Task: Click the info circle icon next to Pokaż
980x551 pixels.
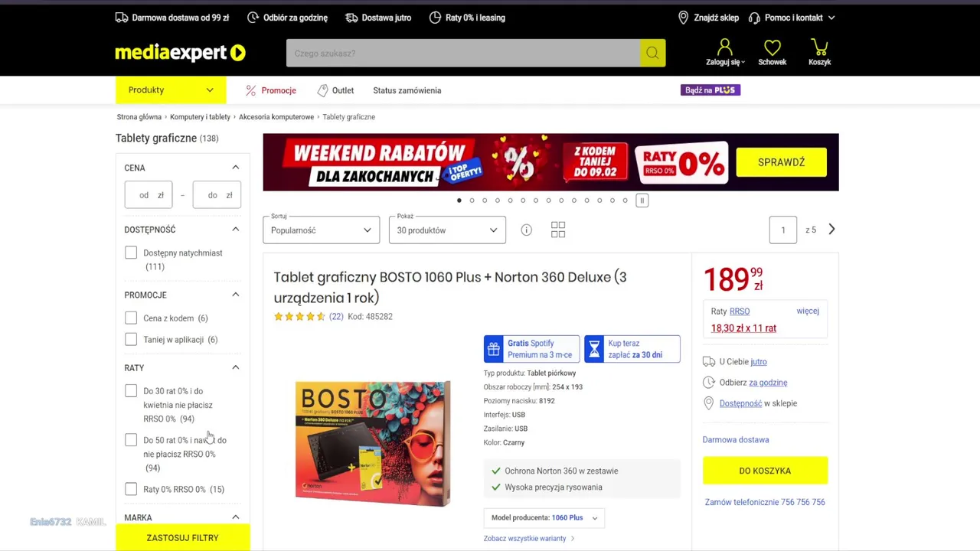Action: click(x=526, y=230)
